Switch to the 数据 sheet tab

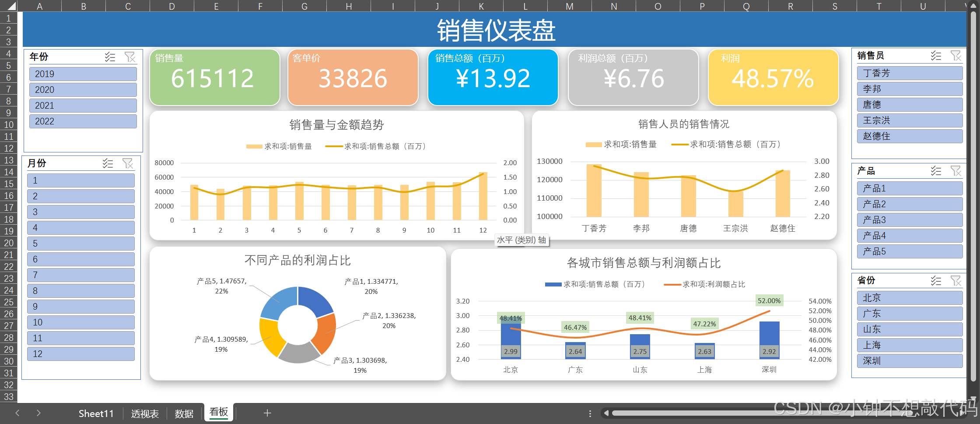pos(184,413)
